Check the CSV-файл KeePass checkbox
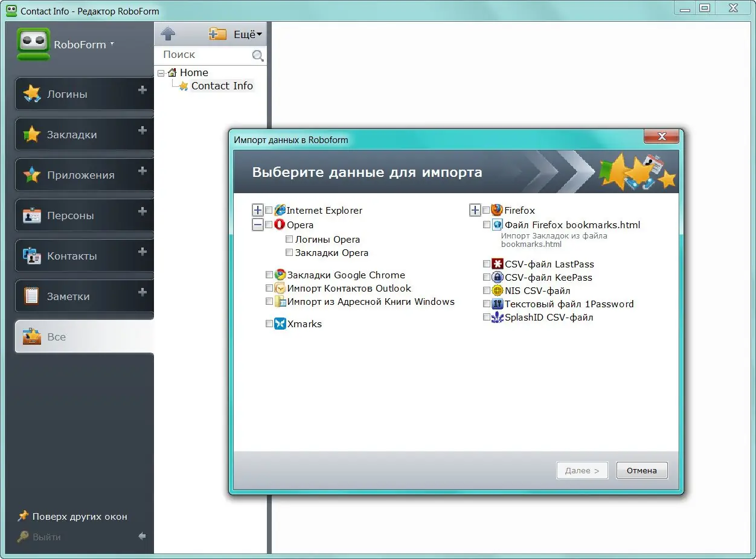756x559 pixels. pyautogui.click(x=487, y=277)
